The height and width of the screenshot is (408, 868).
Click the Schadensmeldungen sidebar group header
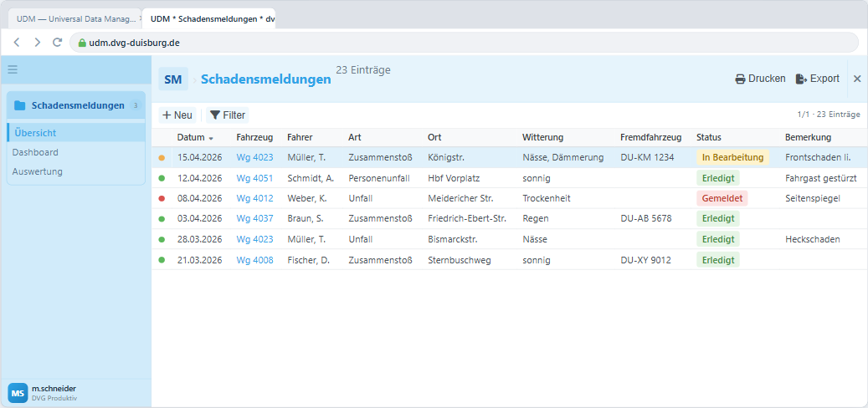pos(76,105)
